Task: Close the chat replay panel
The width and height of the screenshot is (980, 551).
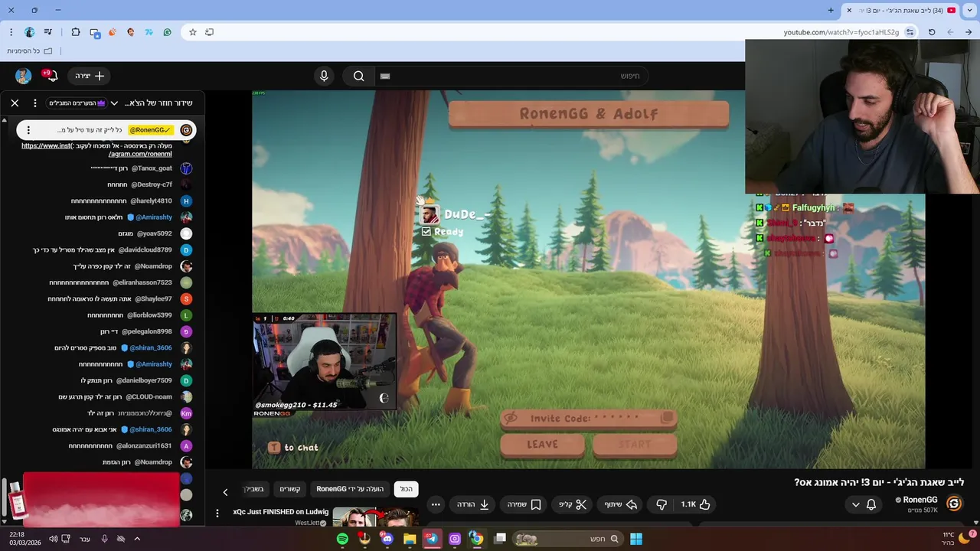Action: pos(15,103)
